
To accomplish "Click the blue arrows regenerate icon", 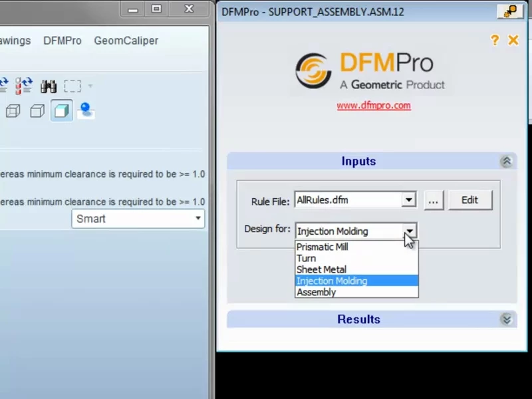I will point(4,86).
